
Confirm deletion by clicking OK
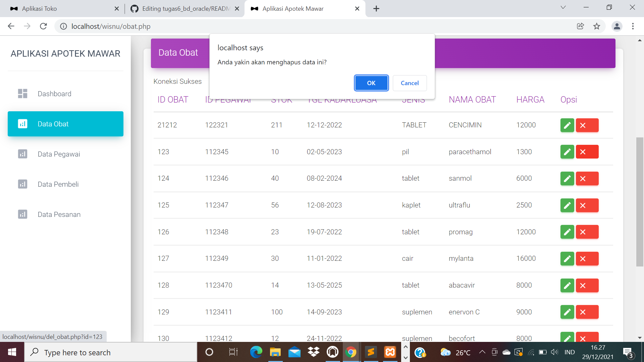(371, 83)
